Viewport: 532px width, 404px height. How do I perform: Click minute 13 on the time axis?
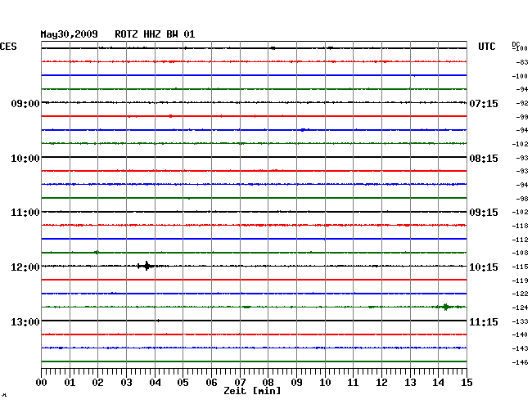pyautogui.click(x=410, y=383)
